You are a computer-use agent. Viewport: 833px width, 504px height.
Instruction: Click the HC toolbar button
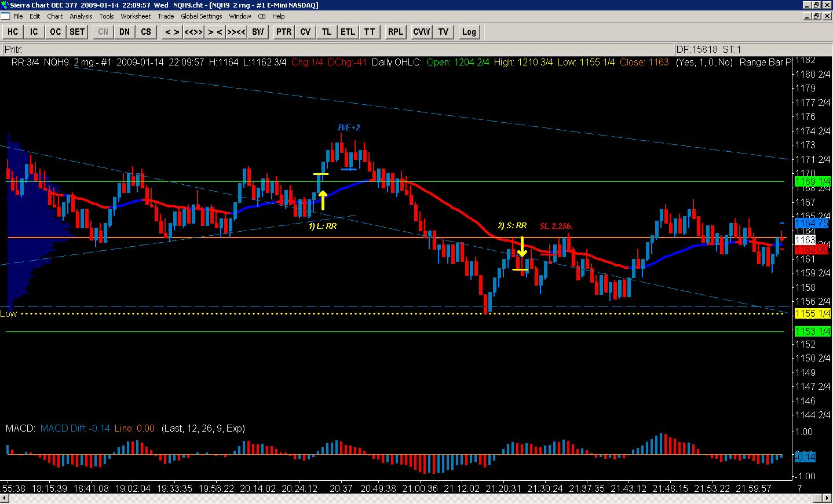[x=13, y=32]
